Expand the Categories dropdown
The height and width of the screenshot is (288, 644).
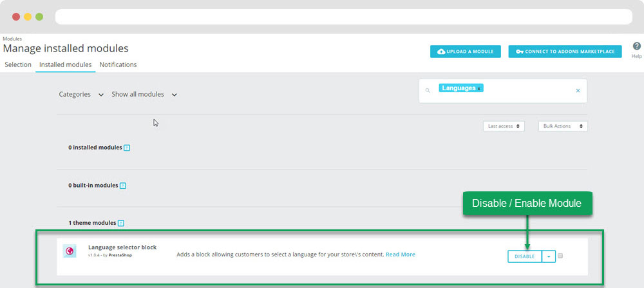(81, 94)
